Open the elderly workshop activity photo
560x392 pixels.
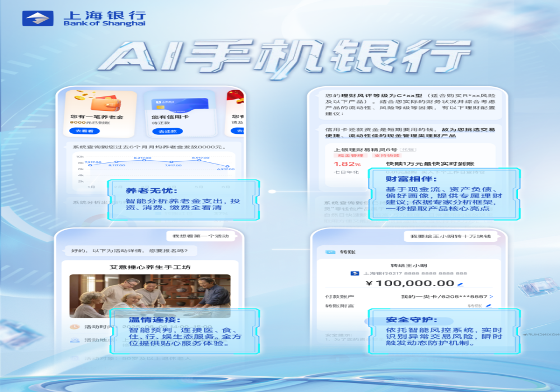pyautogui.click(x=150, y=296)
